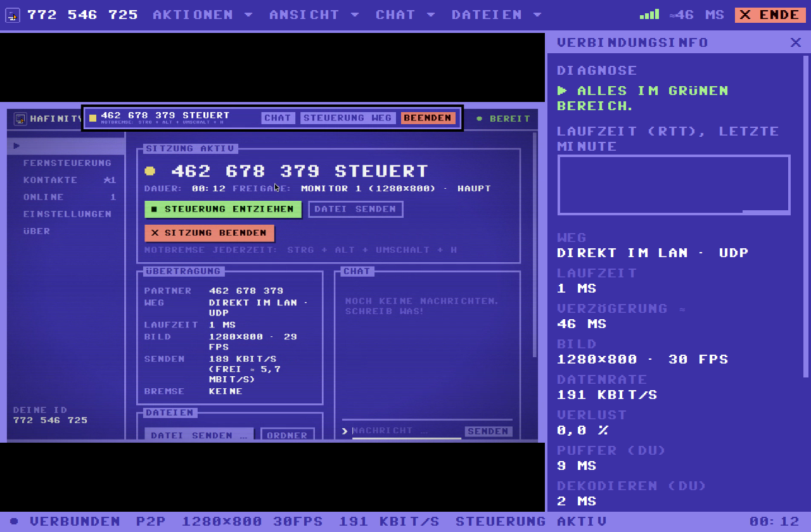Click DATEI SENDEN next to Steuerung Entziehen
Screen dimensions: 811x532
point(355,209)
